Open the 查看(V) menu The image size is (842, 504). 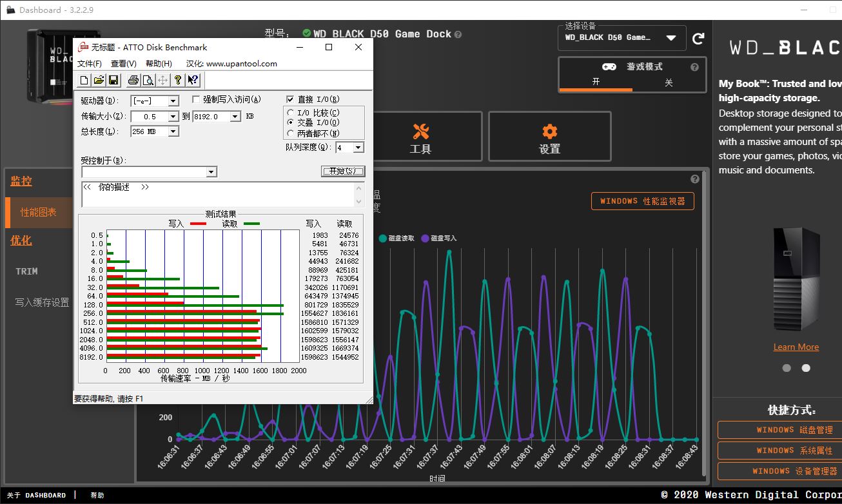[x=124, y=64]
